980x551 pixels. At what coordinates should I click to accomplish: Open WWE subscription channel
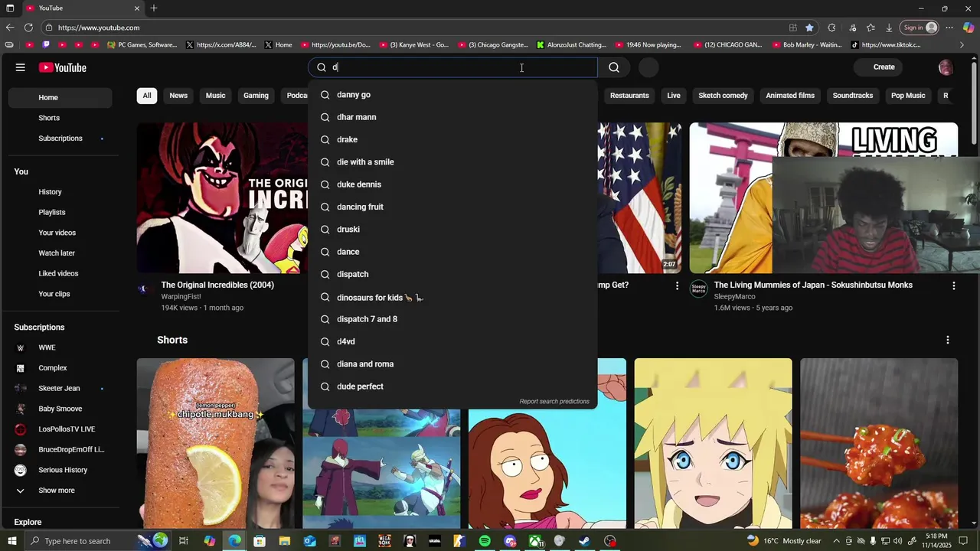click(x=60, y=347)
